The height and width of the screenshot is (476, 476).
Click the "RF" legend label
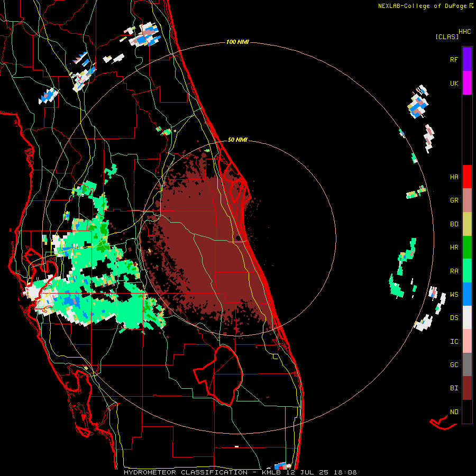(454, 59)
